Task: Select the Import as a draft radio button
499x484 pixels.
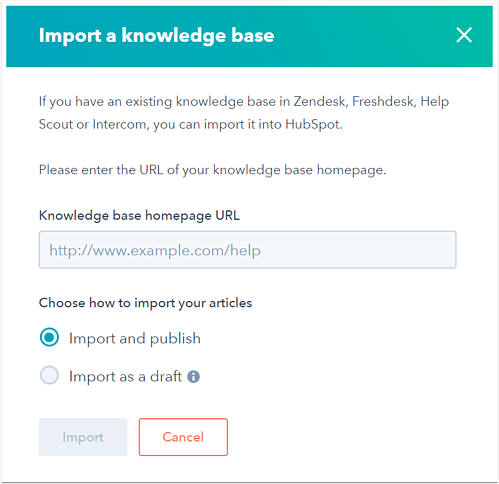Action: [49, 375]
